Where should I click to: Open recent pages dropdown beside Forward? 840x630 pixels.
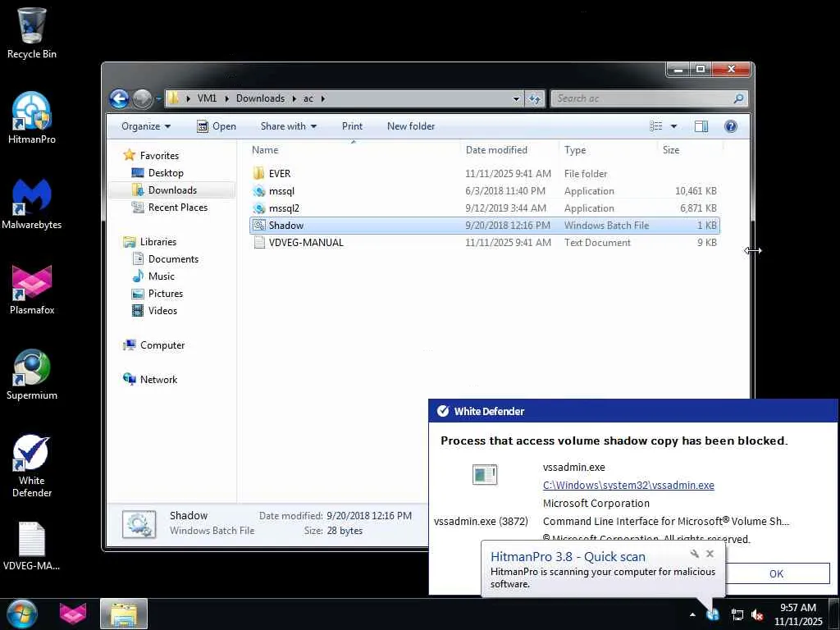[x=158, y=98]
